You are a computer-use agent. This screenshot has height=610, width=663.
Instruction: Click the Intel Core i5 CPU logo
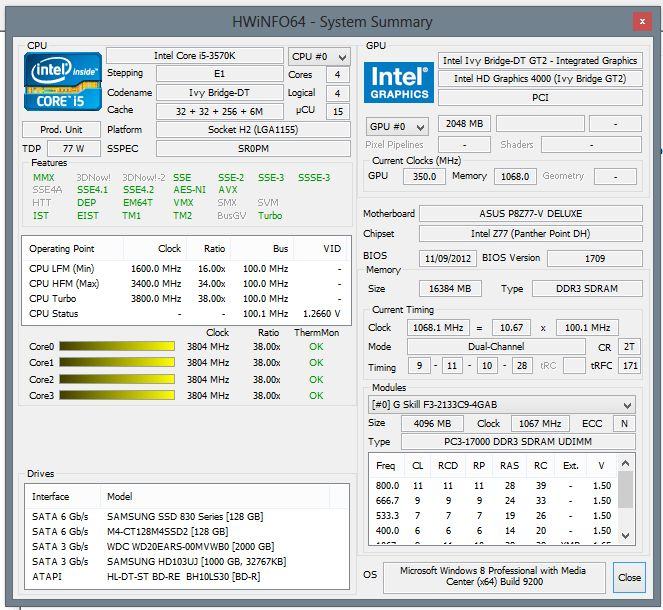point(63,81)
